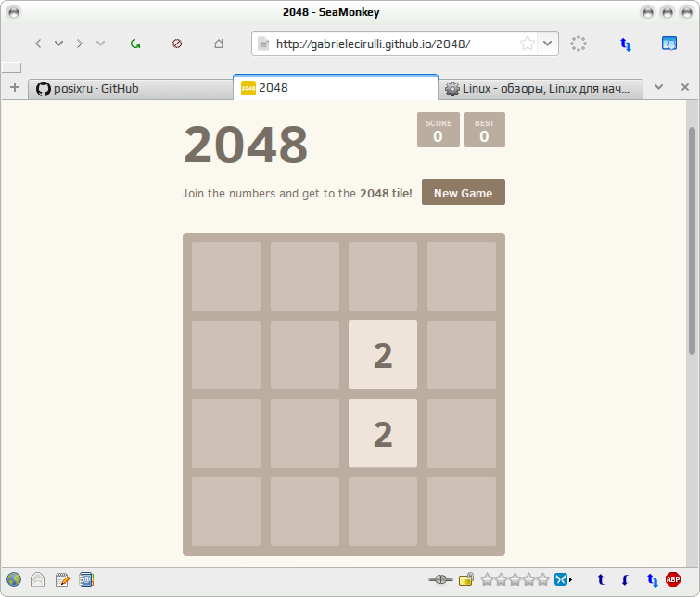This screenshot has width=700, height=597.
Task: Click the loading throbber icon
Action: coord(579,44)
